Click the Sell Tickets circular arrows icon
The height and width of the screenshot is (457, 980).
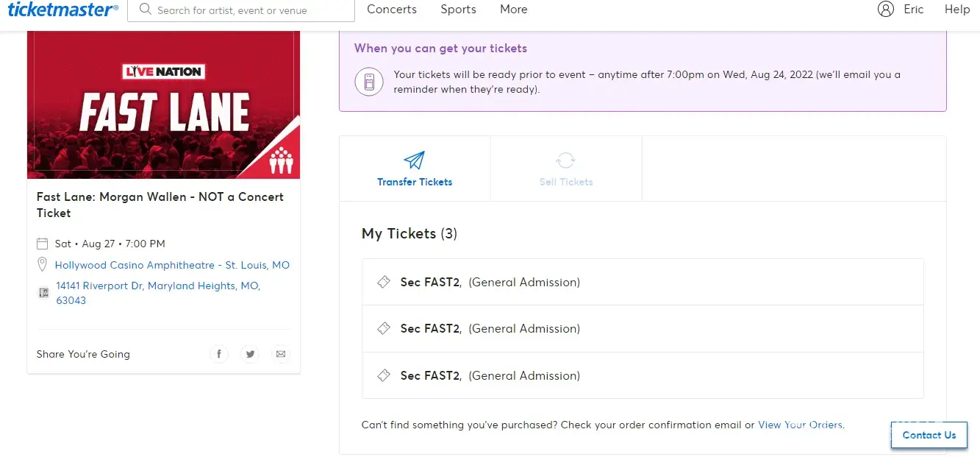click(565, 160)
